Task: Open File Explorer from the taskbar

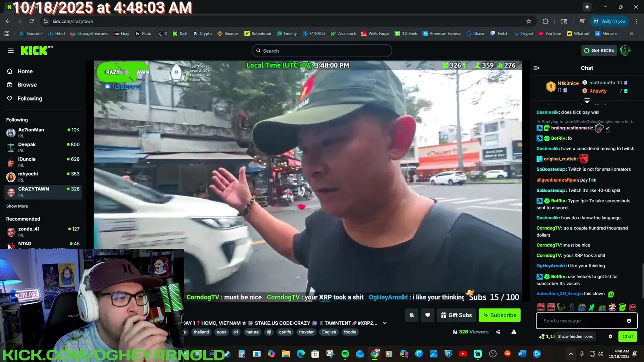Action: point(286,354)
